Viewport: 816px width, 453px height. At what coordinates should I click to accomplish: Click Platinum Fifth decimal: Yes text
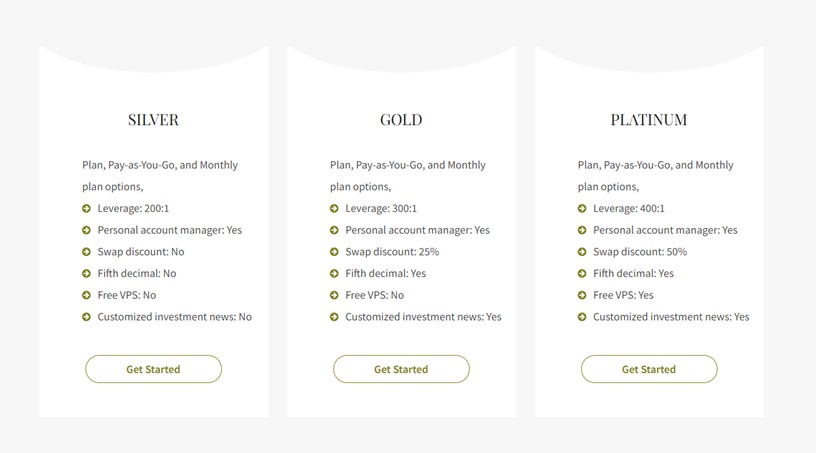[633, 273]
